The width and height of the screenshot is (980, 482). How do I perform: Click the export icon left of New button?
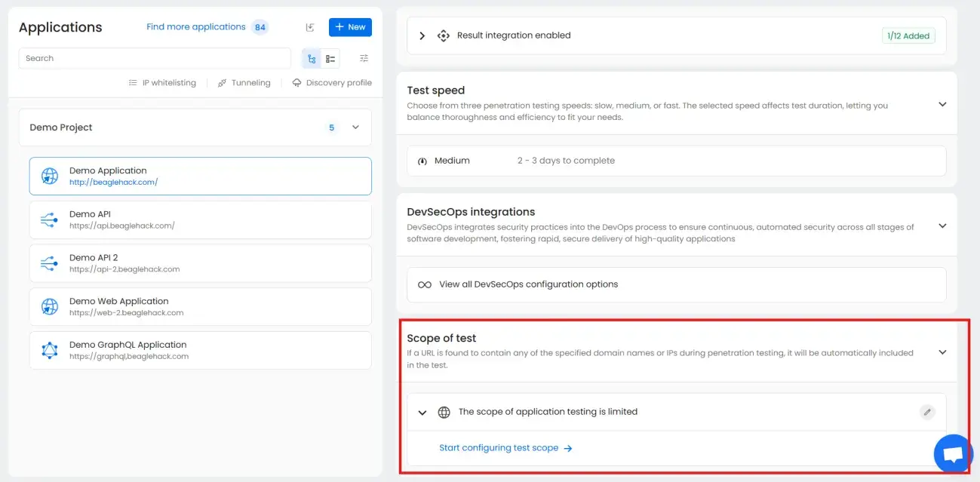tap(310, 27)
